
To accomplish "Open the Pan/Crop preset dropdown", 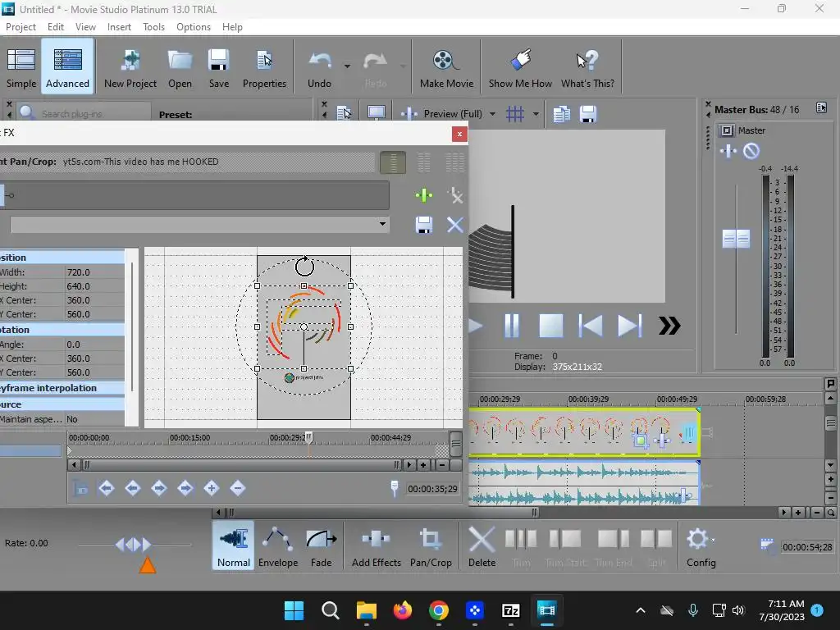I will coord(382,224).
